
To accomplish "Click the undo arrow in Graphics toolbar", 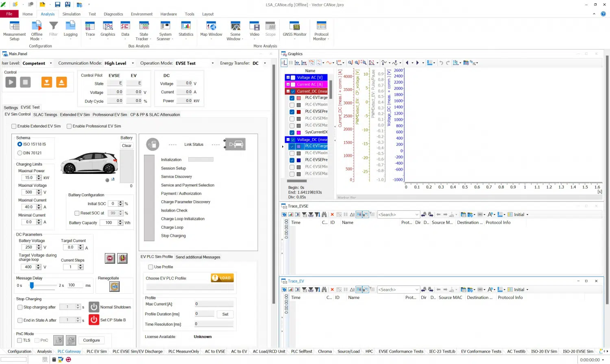I will pyautogui.click(x=441, y=63).
